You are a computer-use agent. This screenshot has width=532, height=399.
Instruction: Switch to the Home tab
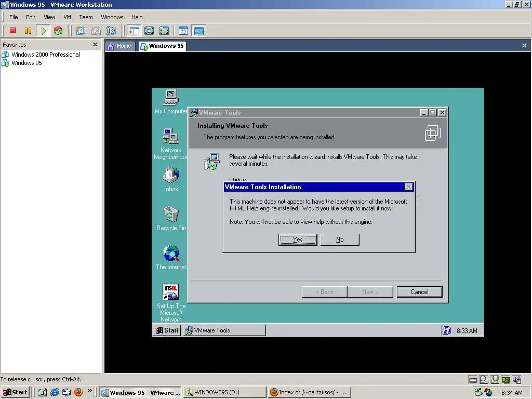[120, 46]
